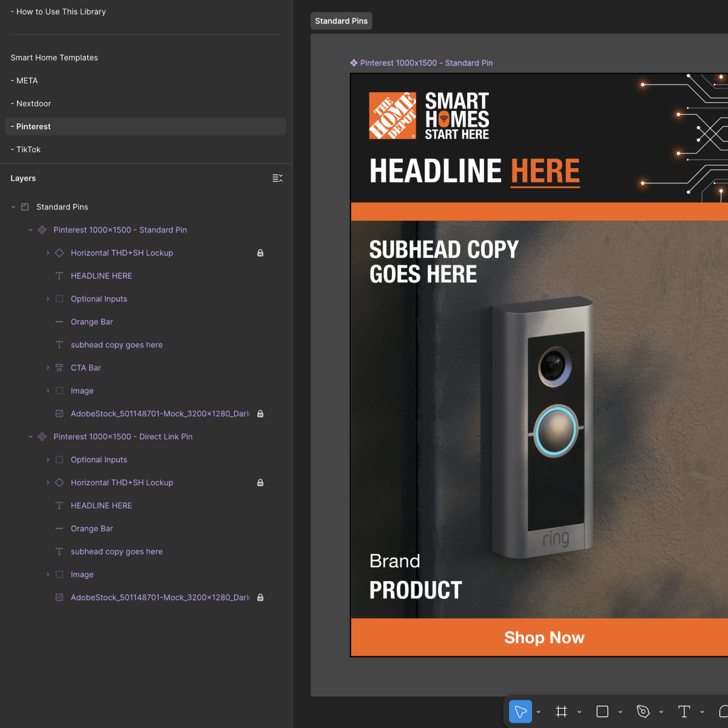Open the Move tool options dropdown arrow
Screen dimensions: 728x728
coord(539,712)
